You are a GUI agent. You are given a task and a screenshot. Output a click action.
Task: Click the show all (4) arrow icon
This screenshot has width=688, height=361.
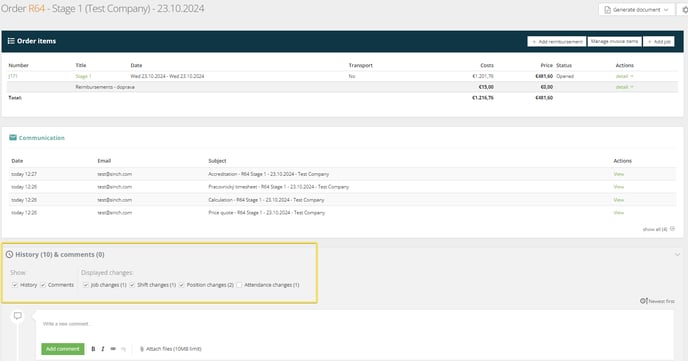pyautogui.click(x=673, y=229)
